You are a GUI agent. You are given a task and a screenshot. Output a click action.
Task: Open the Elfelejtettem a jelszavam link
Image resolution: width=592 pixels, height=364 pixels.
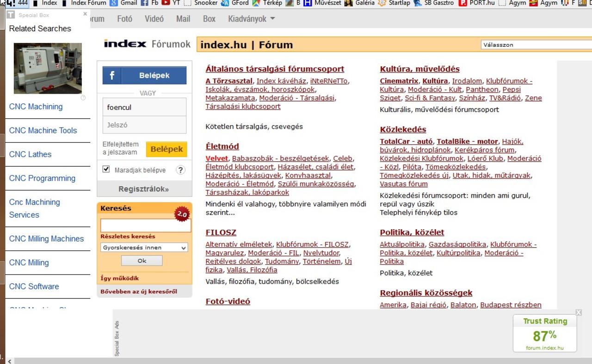pos(120,148)
